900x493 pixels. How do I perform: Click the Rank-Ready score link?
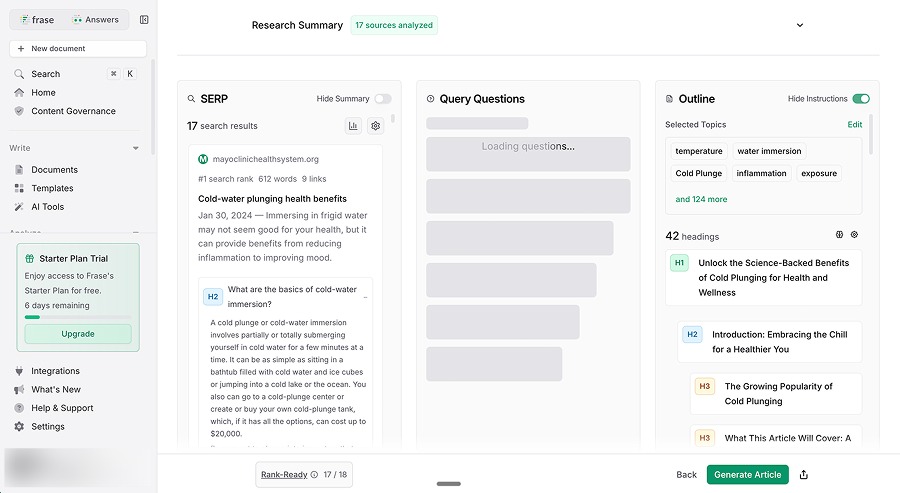284,475
